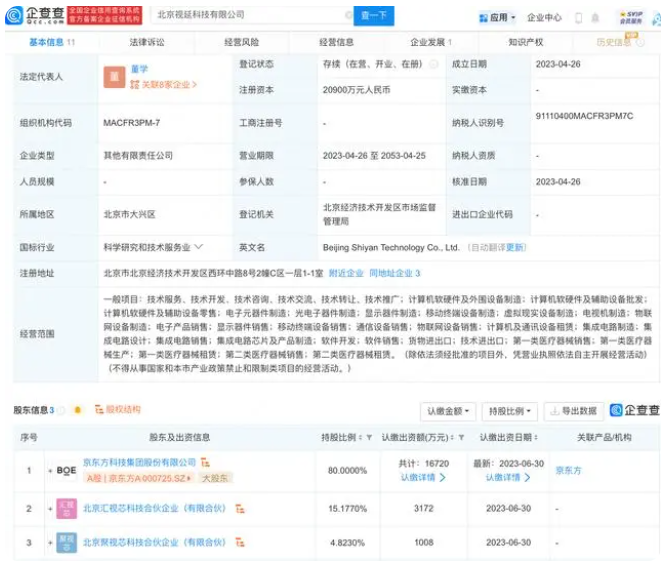Go to 企业中心

(544, 18)
